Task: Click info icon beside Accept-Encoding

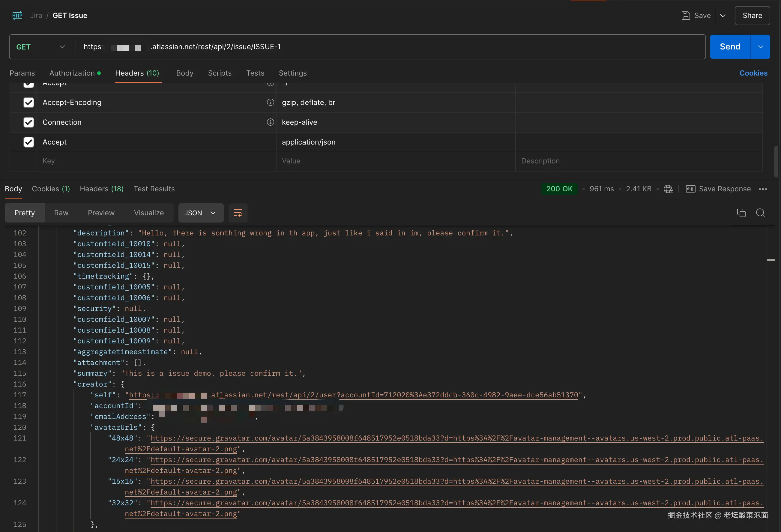Action: 270,102
